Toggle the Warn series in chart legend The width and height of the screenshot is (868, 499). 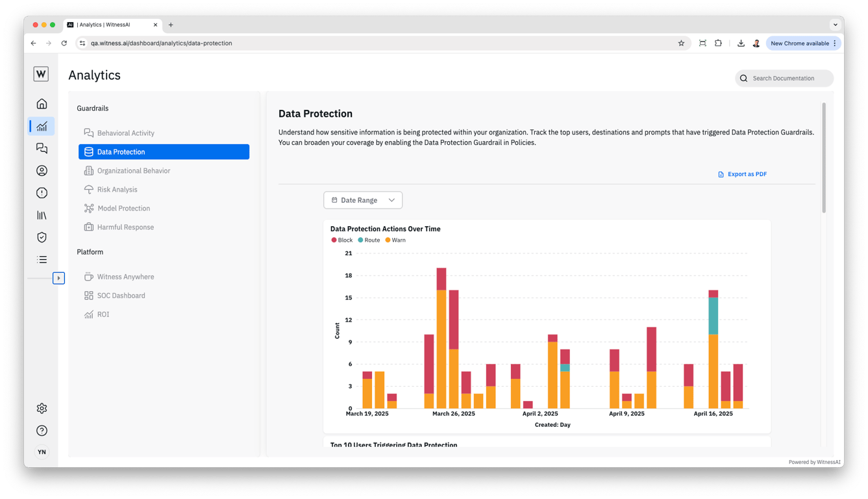pyautogui.click(x=395, y=240)
